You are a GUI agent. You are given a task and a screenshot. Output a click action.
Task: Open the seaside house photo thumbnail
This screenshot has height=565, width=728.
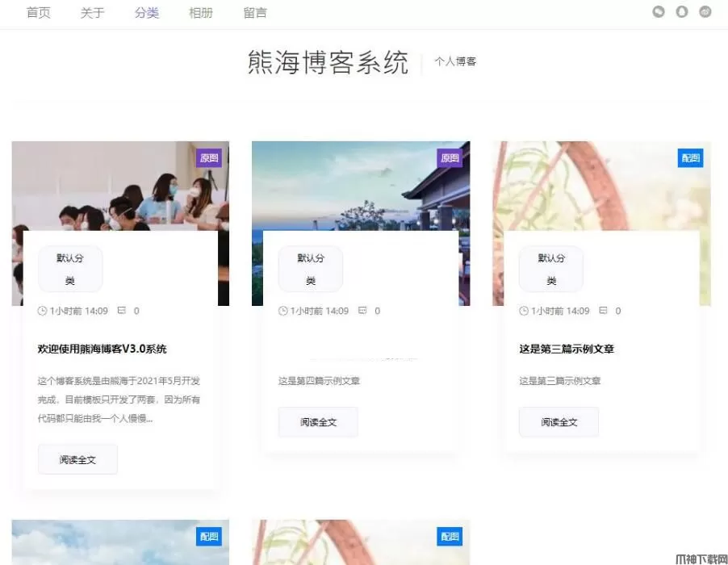(x=361, y=186)
